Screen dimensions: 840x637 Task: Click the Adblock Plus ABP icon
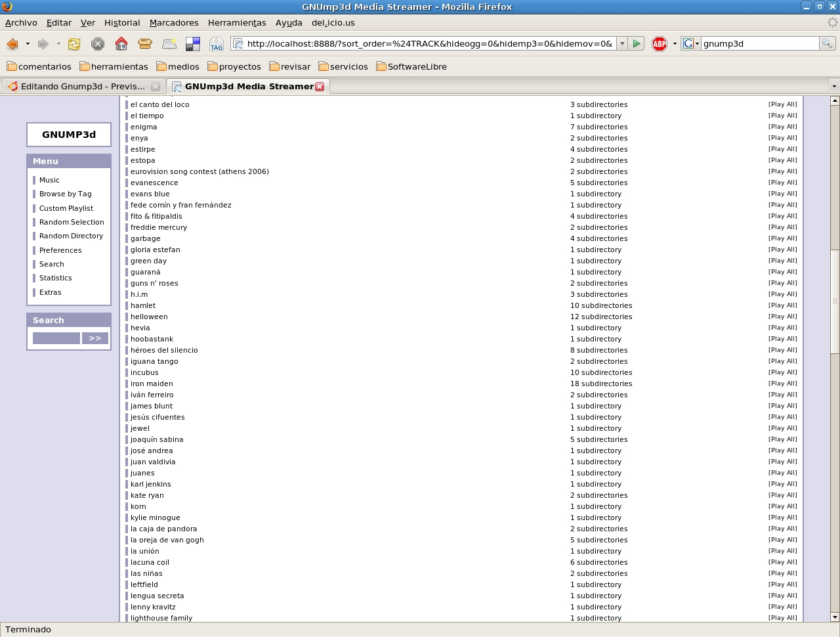(x=660, y=44)
